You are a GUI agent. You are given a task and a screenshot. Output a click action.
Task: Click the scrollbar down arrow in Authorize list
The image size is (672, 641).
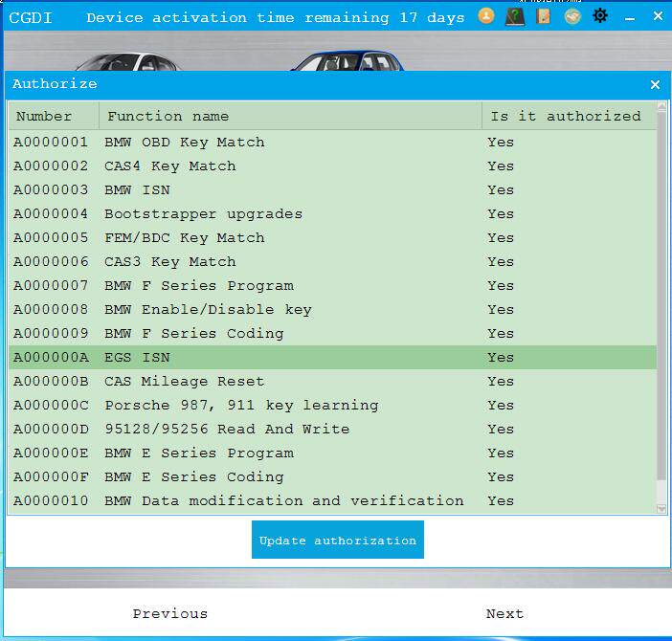[661, 509]
